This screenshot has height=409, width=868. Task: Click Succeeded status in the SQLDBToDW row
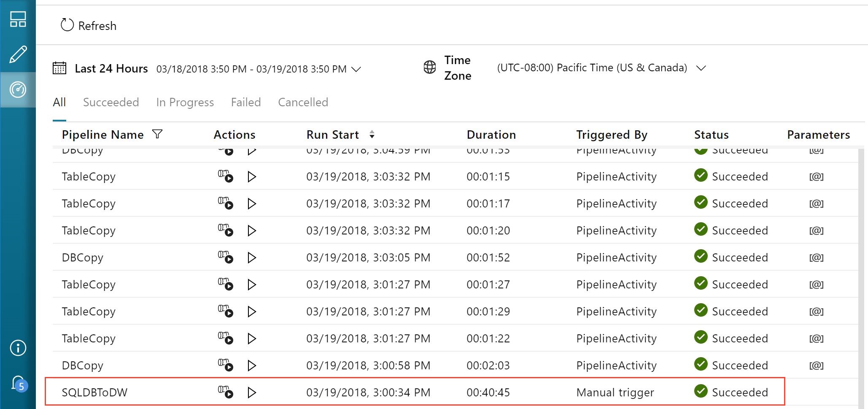[731, 392]
